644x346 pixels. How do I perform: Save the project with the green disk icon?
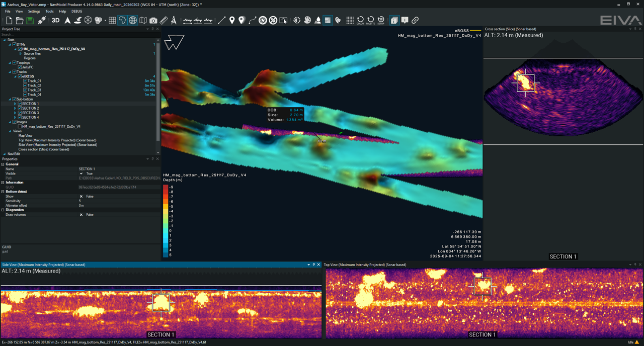(x=30, y=21)
